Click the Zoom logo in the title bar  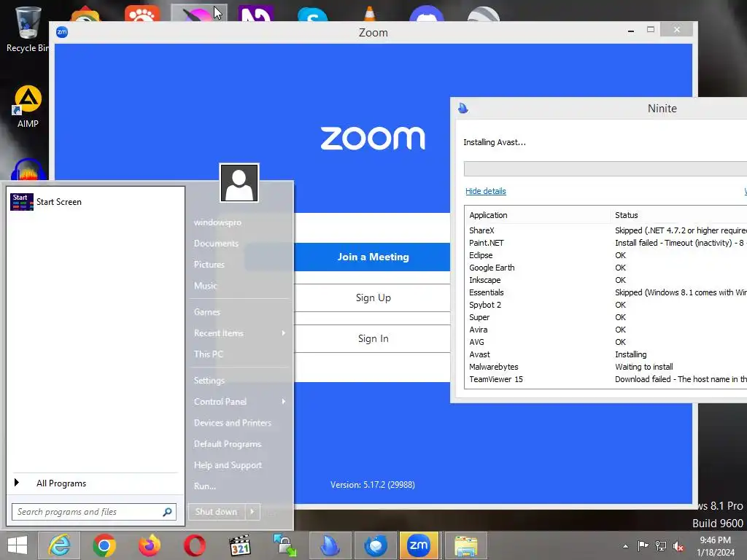(62, 32)
